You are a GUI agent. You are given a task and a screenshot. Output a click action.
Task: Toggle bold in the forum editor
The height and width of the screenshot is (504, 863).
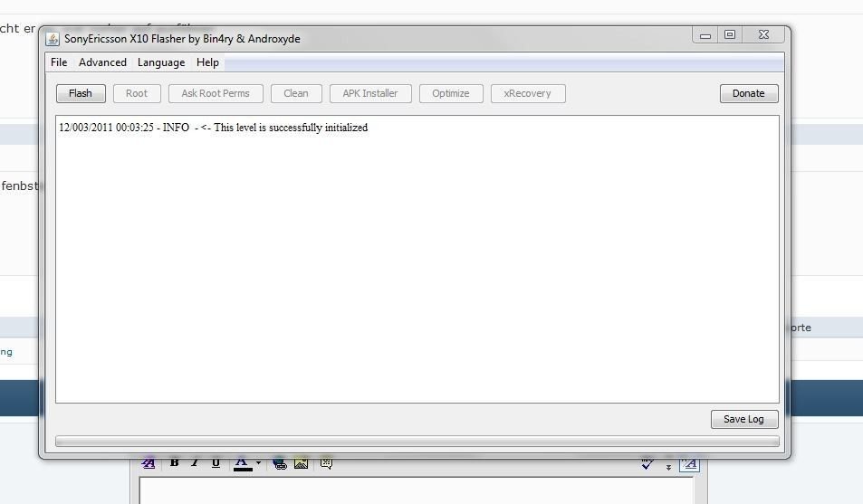pos(175,462)
